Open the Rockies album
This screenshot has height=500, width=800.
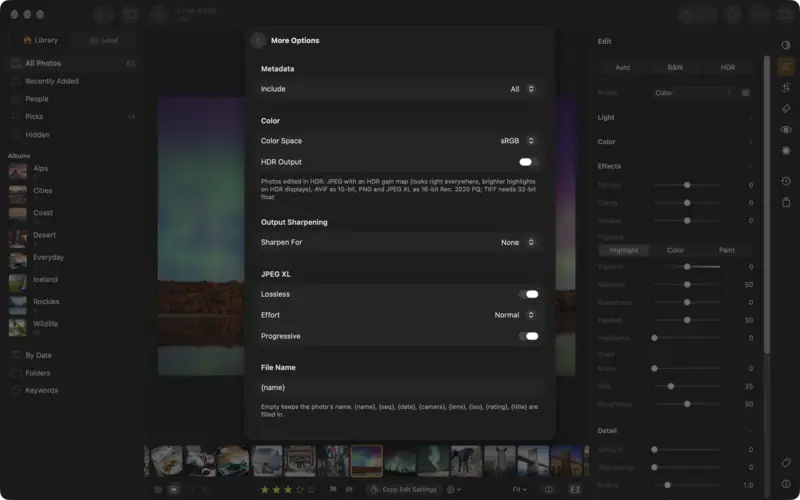(x=73, y=305)
